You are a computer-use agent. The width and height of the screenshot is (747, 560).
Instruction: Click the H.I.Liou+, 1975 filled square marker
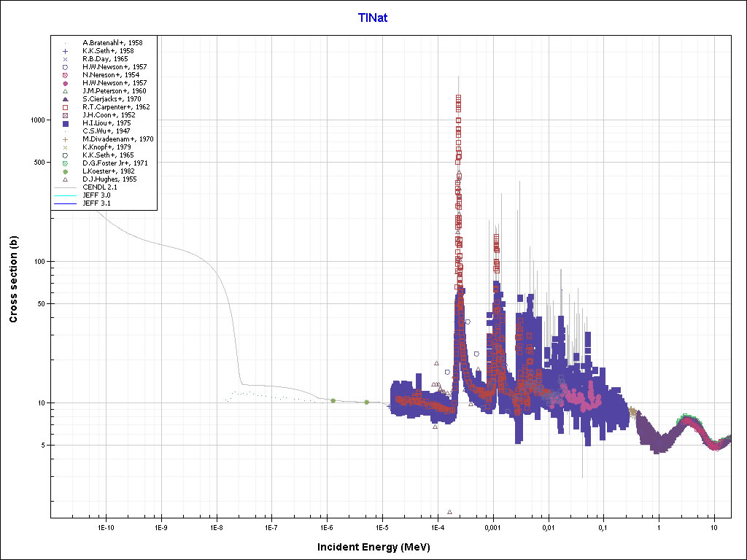[66, 123]
